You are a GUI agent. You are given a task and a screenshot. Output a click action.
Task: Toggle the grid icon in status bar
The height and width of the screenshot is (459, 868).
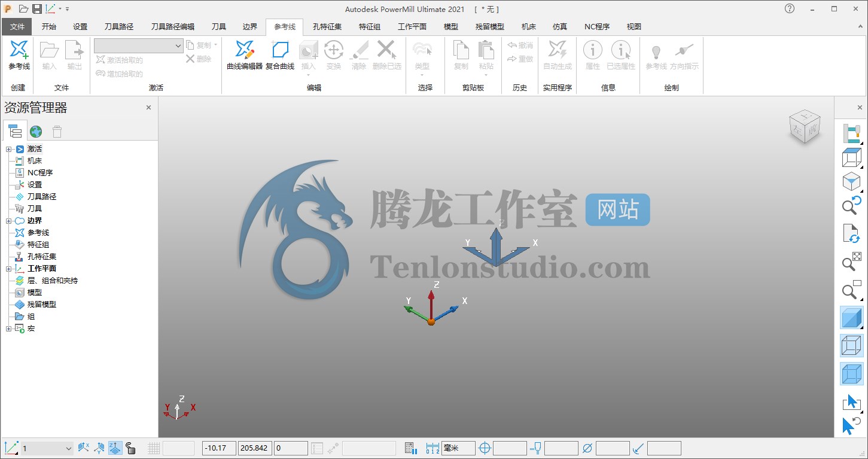(x=154, y=448)
